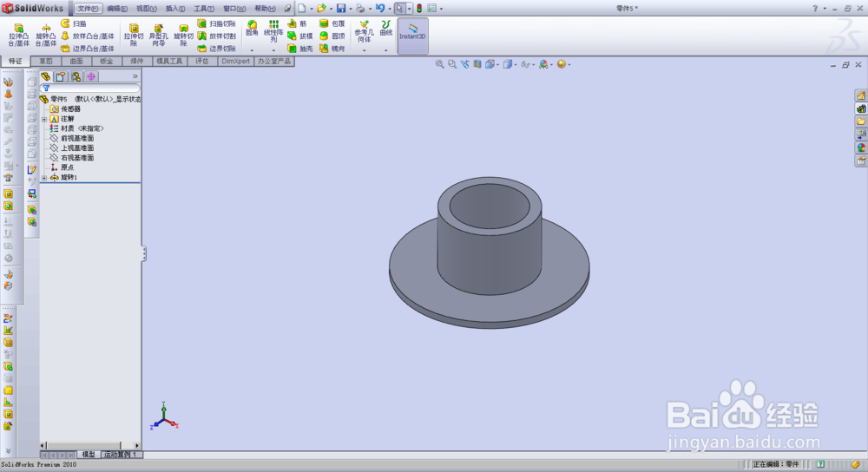868x472 pixels.
Task: Click the Save disk icon
Action: pyautogui.click(x=341, y=9)
